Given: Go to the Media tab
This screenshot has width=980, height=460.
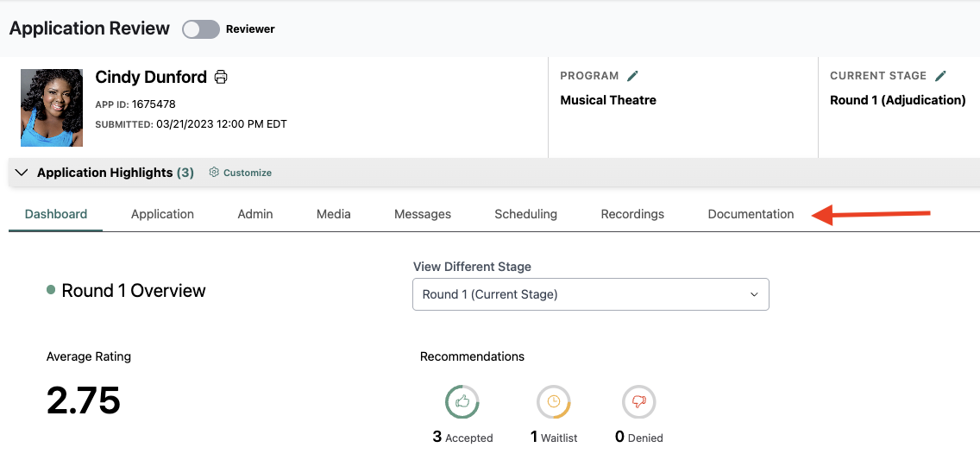Looking at the screenshot, I should point(333,214).
